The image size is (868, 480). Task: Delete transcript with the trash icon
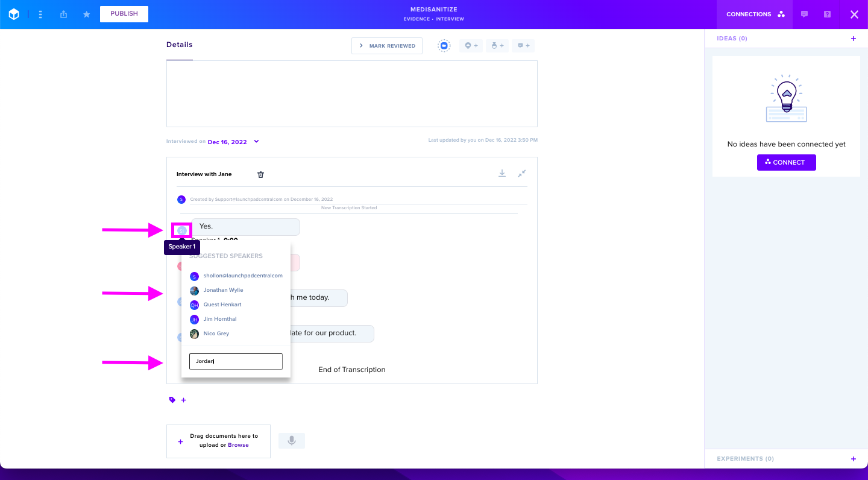[261, 174]
